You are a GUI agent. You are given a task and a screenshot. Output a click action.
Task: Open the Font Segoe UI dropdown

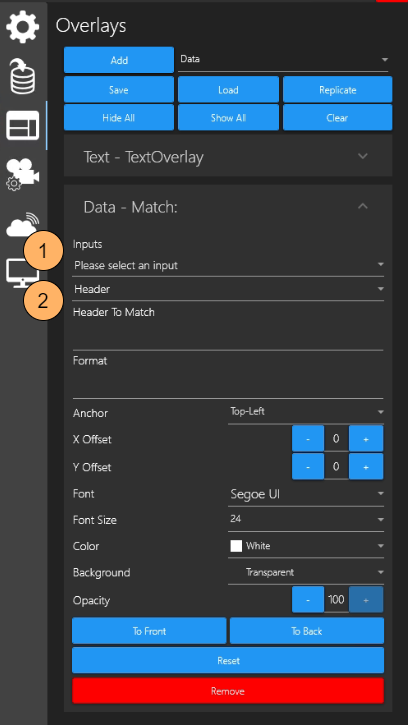(x=306, y=494)
